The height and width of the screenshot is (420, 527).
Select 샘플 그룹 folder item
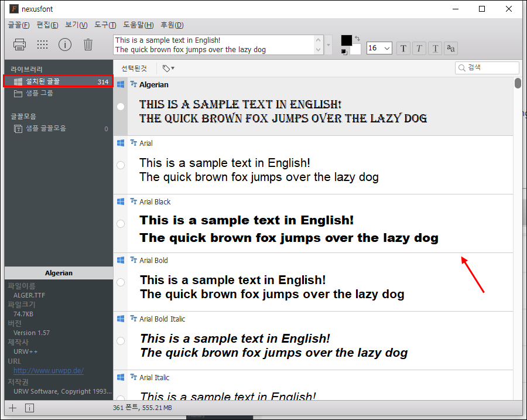(59, 93)
